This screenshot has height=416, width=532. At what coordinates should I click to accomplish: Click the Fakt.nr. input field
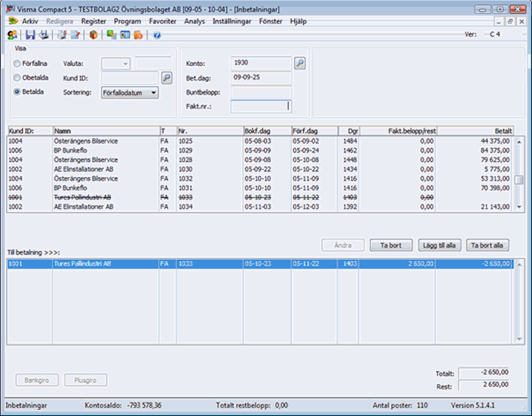tap(261, 107)
